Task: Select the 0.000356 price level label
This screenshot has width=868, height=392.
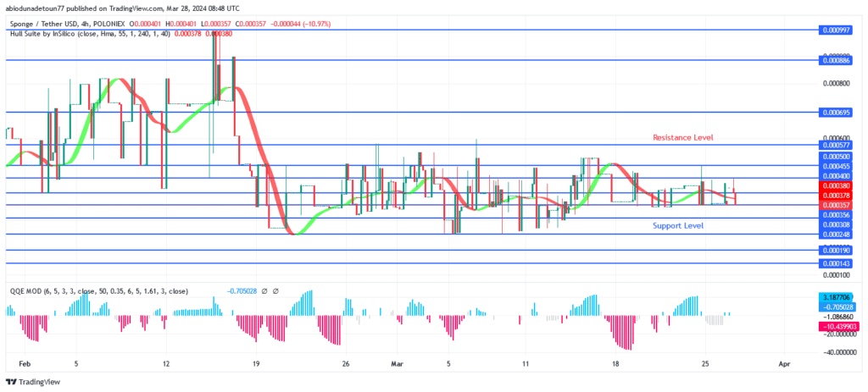Action: click(x=834, y=214)
